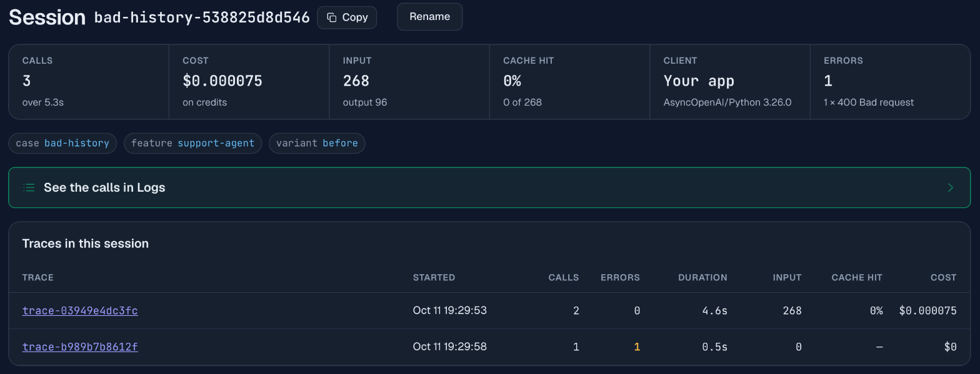The height and width of the screenshot is (374, 980).
Task: Select the variant before tag
Action: [317, 143]
